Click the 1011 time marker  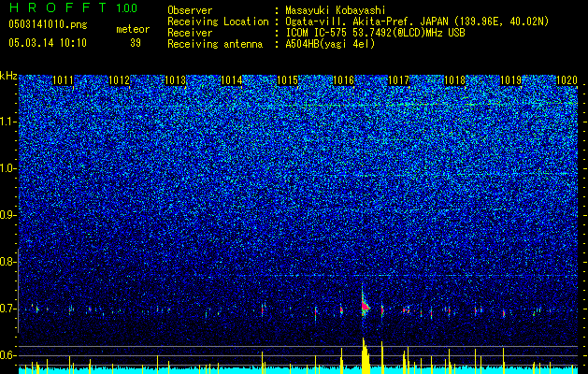click(x=63, y=80)
